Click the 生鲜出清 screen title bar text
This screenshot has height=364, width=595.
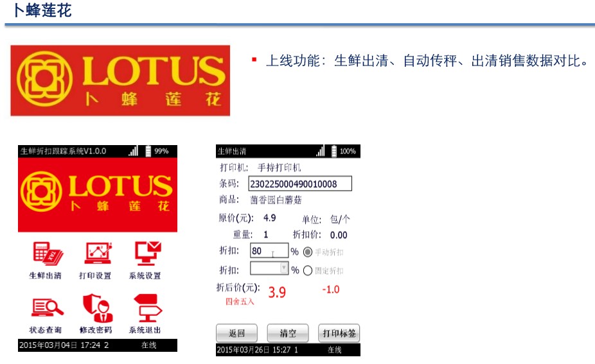pos(232,152)
